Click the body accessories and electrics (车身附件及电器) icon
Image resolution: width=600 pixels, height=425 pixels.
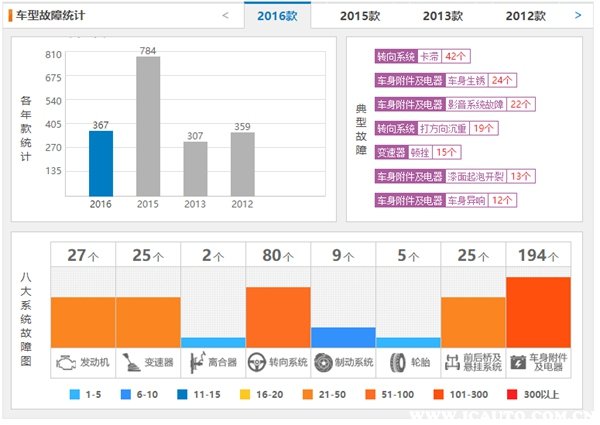coord(518,360)
